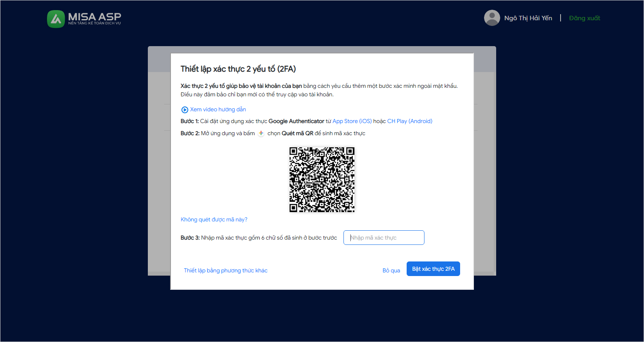Click the user avatar icon
644x342 pixels.
pyautogui.click(x=492, y=18)
